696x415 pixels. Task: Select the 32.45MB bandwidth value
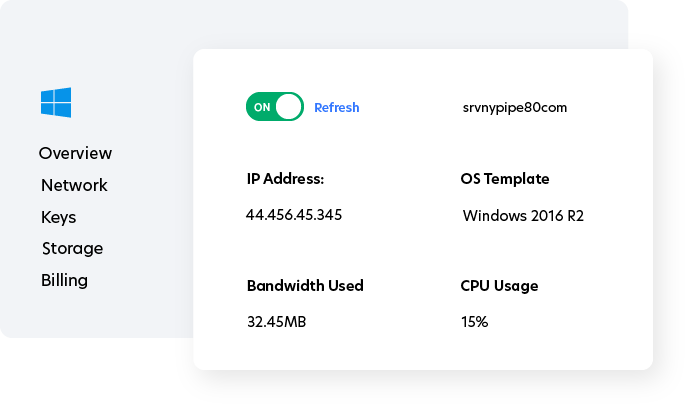click(x=278, y=322)
